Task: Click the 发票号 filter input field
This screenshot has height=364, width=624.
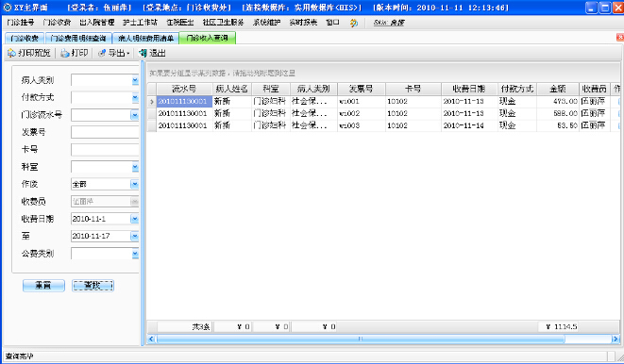Action: click(105, 132)
